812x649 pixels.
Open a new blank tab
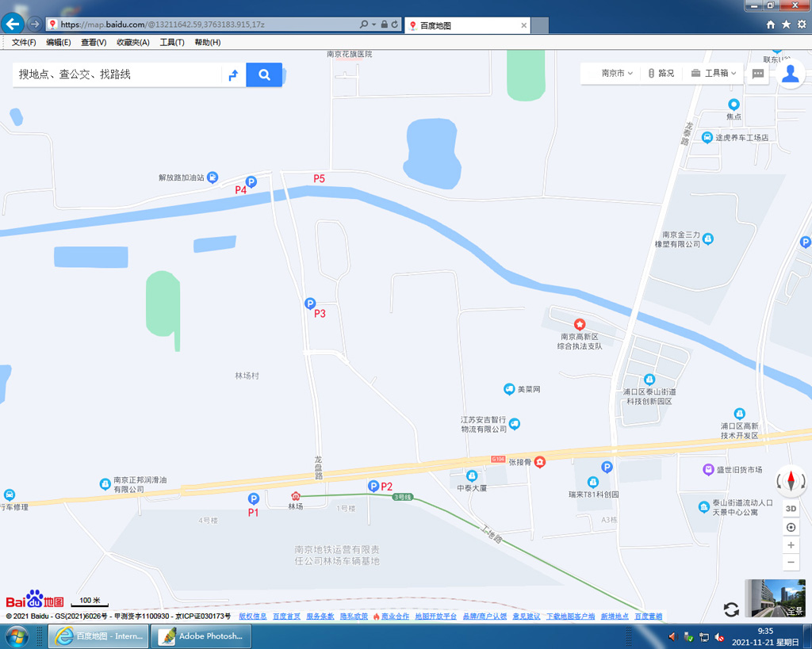coord(539,25)
